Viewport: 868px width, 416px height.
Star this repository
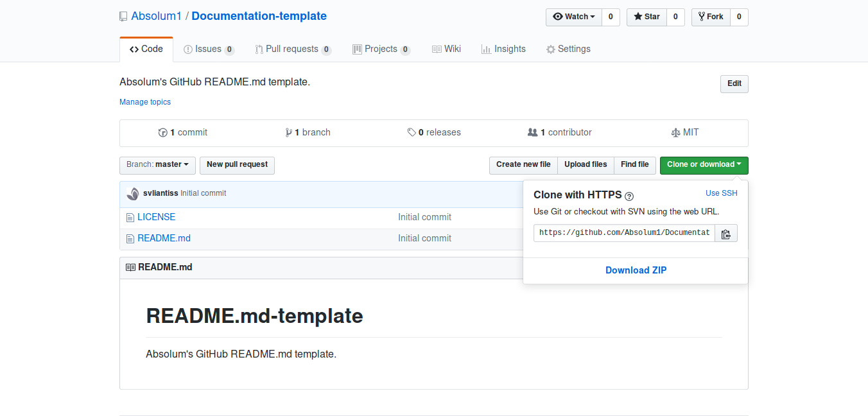(647, 17)
